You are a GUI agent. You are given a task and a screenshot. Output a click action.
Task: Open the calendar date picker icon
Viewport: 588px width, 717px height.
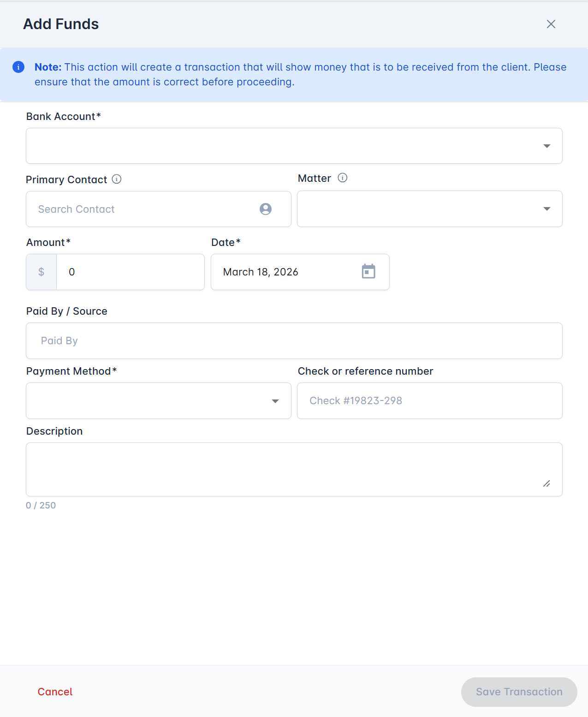[x=368, y=271]
